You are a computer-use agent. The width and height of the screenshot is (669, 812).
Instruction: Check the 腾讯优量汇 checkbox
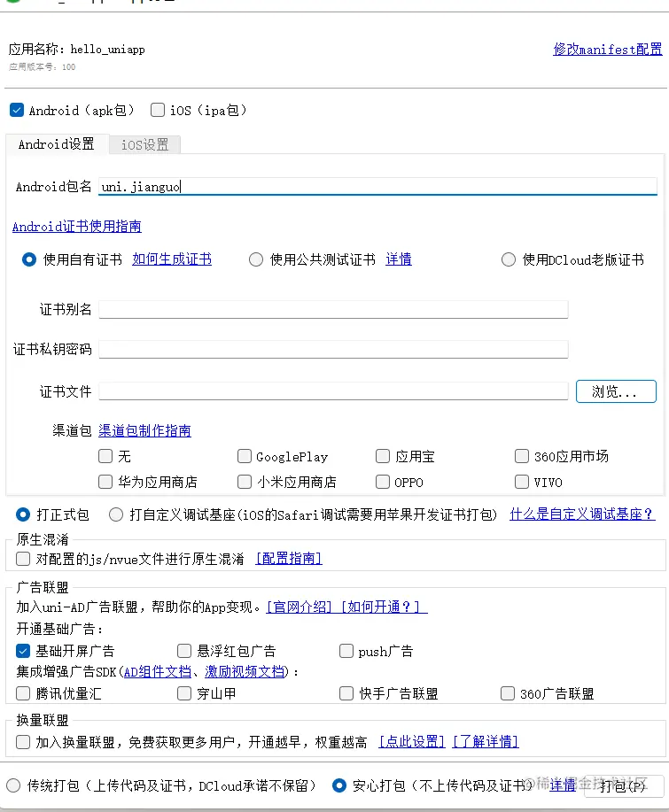click(23, 693)
